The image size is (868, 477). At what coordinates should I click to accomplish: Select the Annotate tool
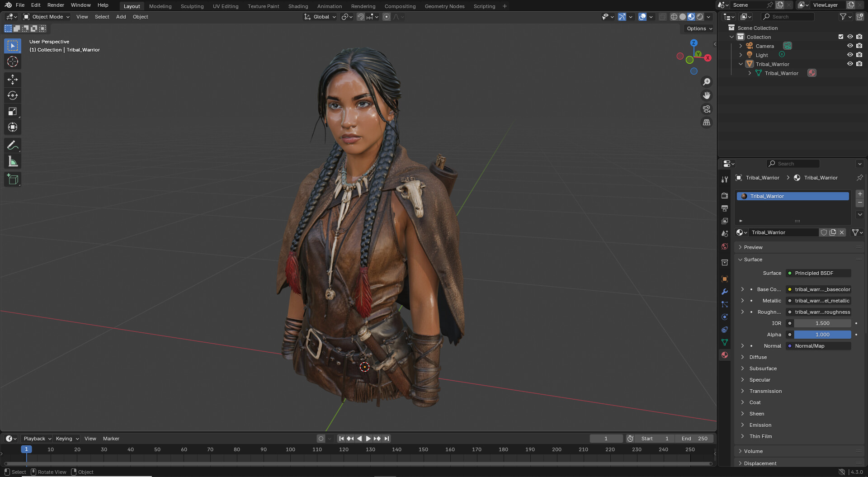click(13, 145)
